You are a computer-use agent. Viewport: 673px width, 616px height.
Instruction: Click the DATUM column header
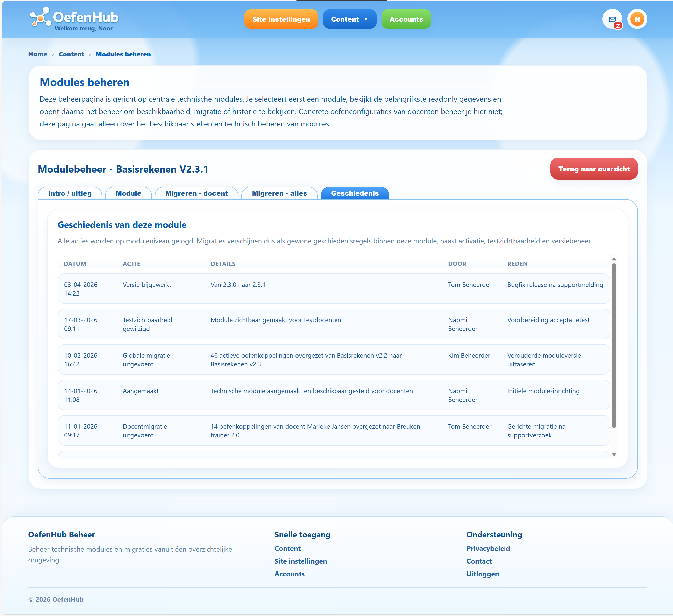click(75, 264)
